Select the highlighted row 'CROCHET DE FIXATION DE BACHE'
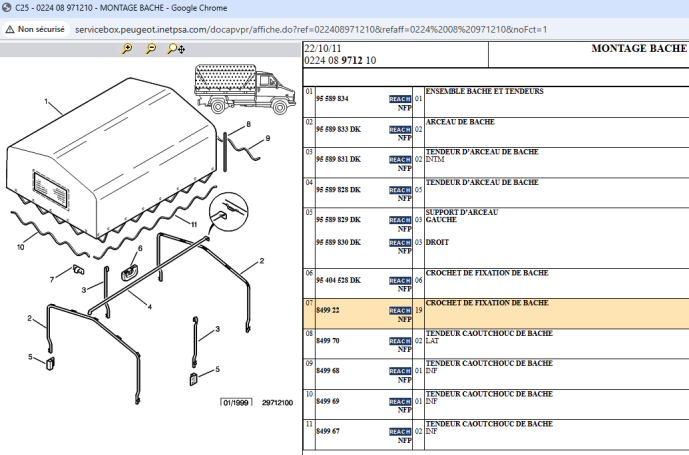 [486, 303]
